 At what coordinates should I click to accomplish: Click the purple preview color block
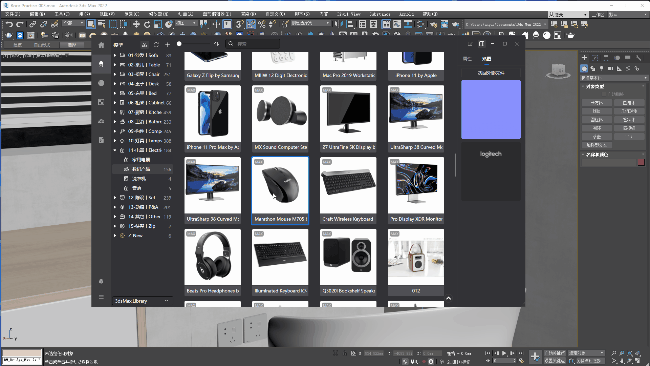491,109
